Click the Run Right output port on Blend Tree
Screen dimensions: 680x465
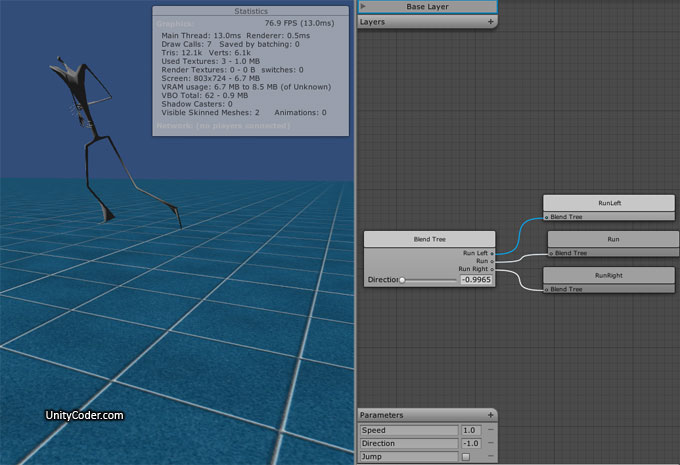tap(492, 269)
